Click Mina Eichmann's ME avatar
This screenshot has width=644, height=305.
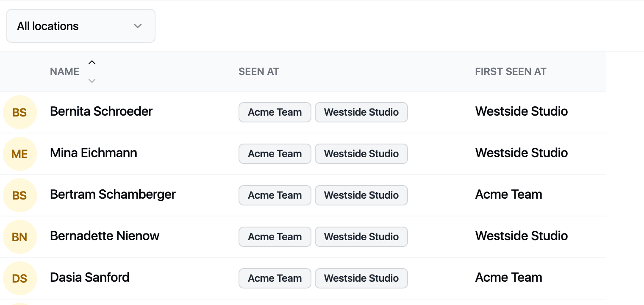20,154
